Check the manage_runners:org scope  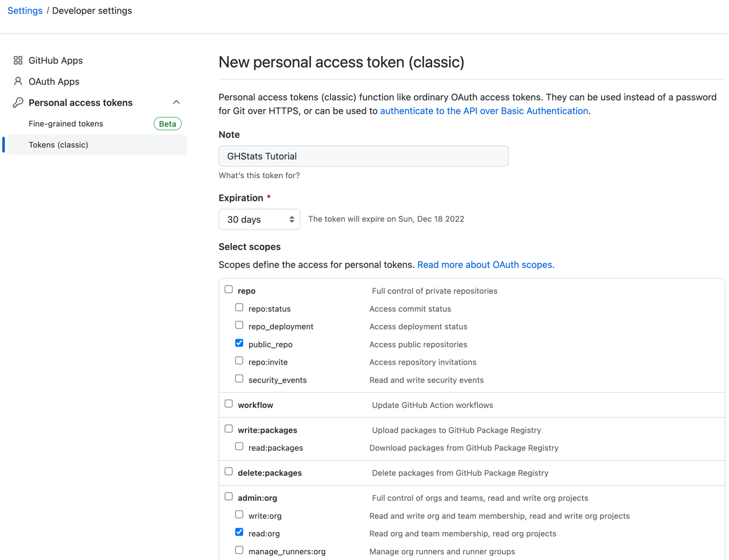click(239, 549)
